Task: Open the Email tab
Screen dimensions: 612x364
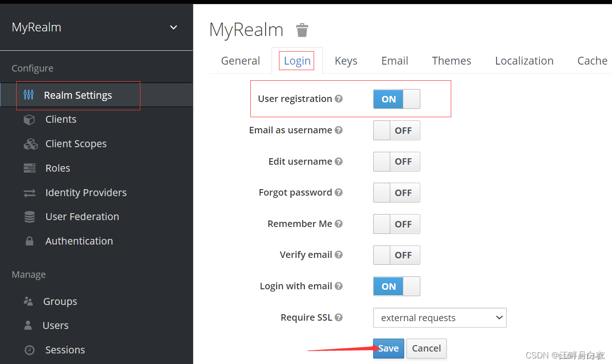Action: pyautogui.click(x=394, y=60)
